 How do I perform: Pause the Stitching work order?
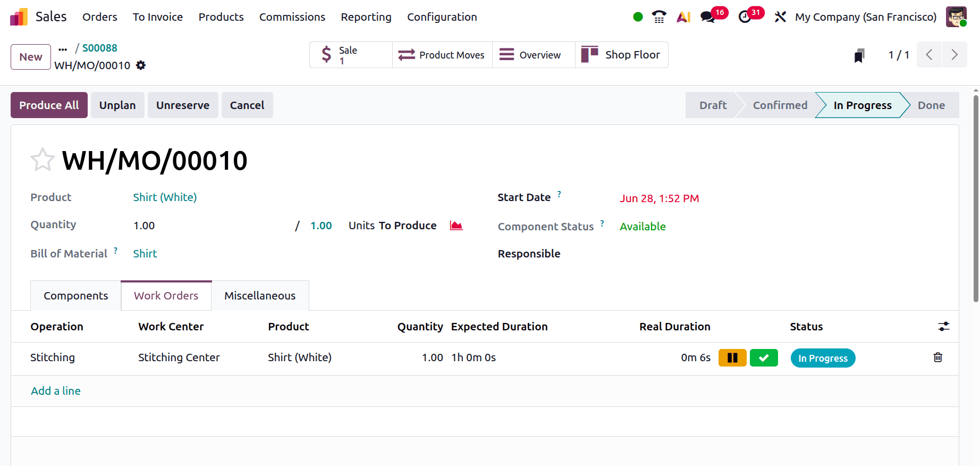(732, 358)
